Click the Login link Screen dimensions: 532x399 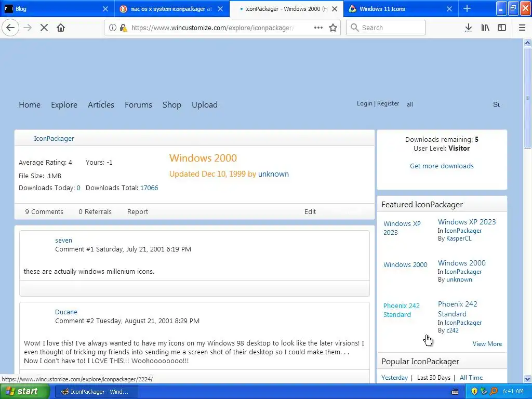[364, 103]
